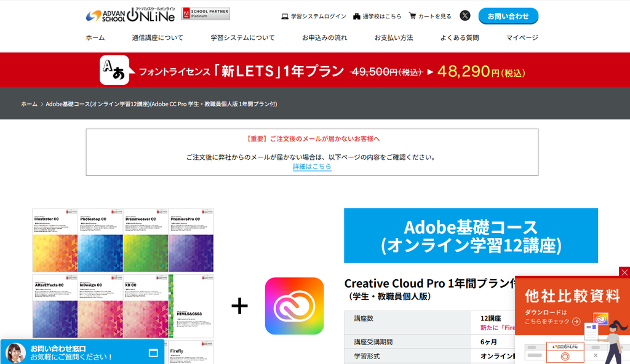This screenshot has height=364, width=630.
Task: Click the Advan School Online logo
Action: click(130, 15)
